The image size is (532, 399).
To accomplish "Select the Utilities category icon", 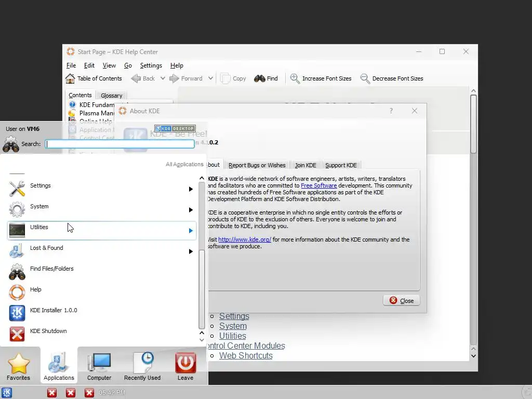I will click(x=17, y=230).
